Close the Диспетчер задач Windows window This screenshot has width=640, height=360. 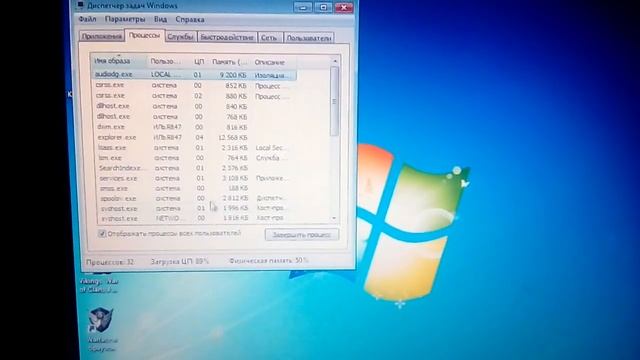coord(344,7)
